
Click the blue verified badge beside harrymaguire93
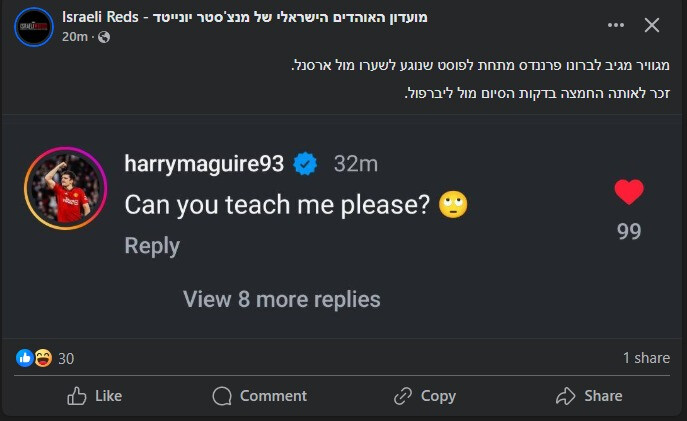(x=306, y=163)
